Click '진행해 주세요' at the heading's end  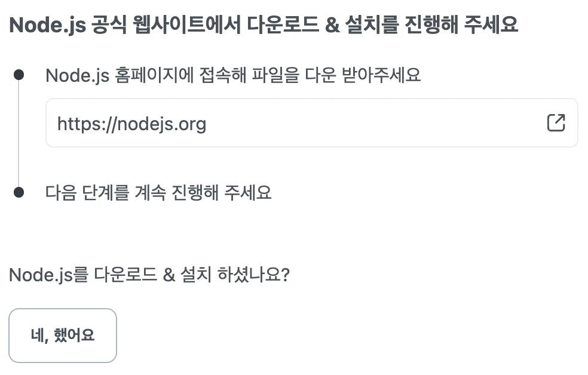pyautogui.click(x=462, y=24)
